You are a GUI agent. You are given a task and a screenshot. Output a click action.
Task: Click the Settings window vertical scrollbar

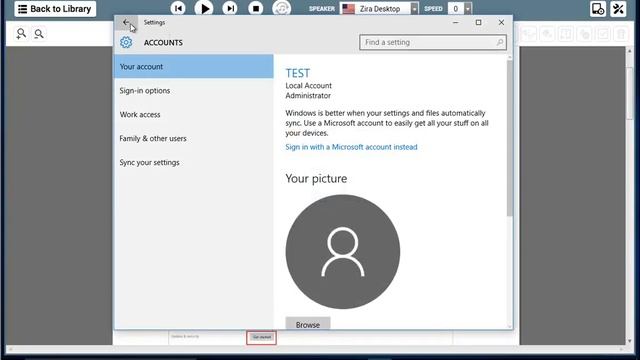coord(509,139)
